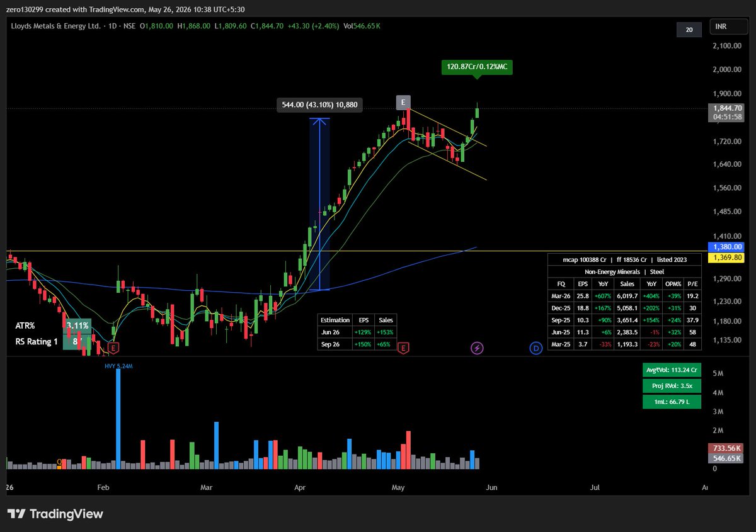Select the Sep 26 estimation row label
This screenshot has height=532, width=756.
tap(329, 344)
